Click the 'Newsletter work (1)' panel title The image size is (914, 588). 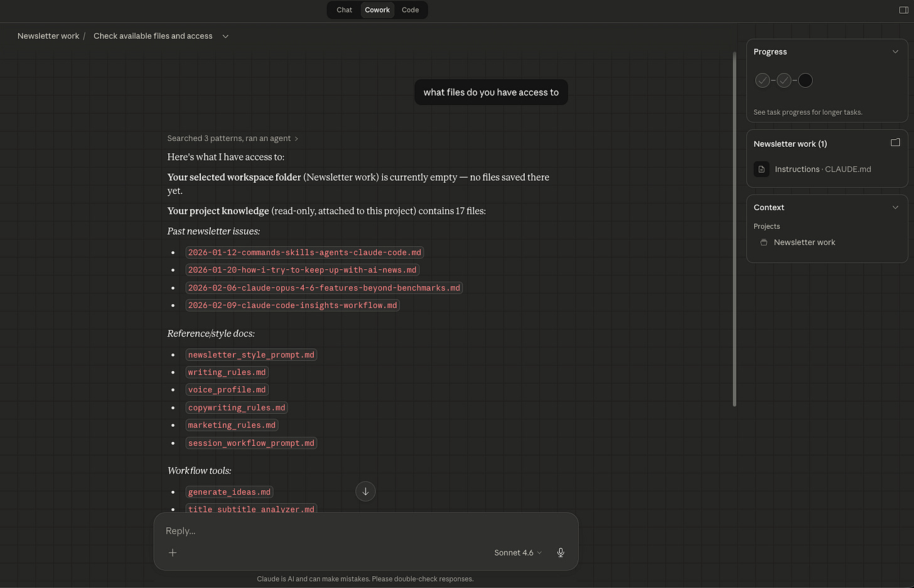[790, 144]
